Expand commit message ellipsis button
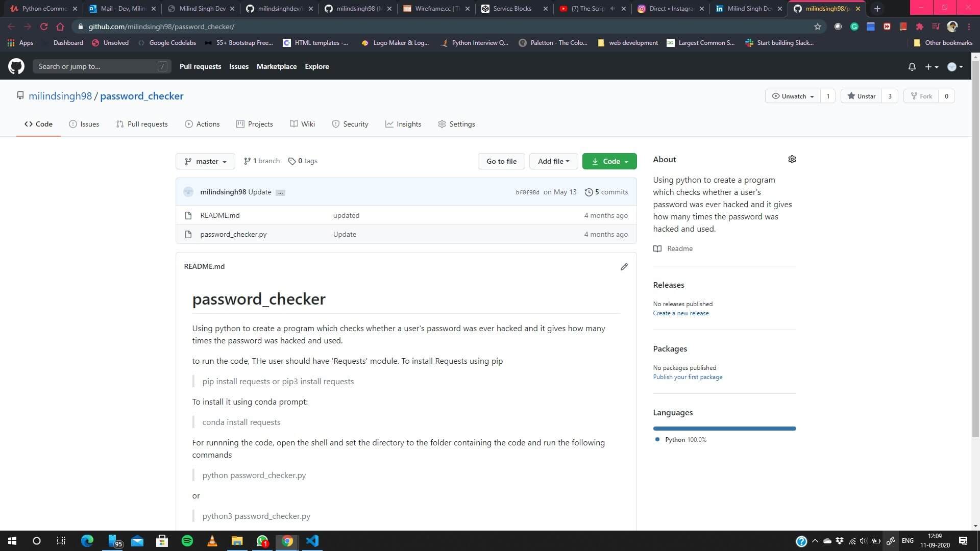 click(280, 192)
